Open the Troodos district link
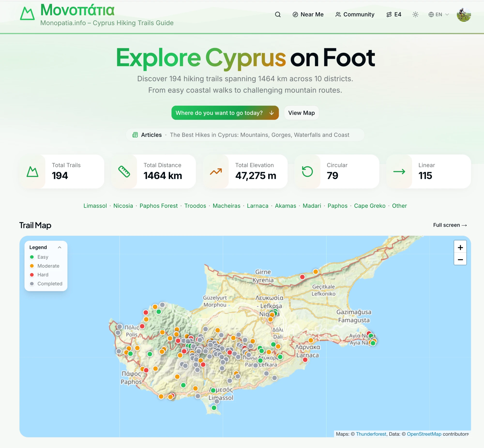Viewport: 484px width, 448px height. [x=195, y=206]
